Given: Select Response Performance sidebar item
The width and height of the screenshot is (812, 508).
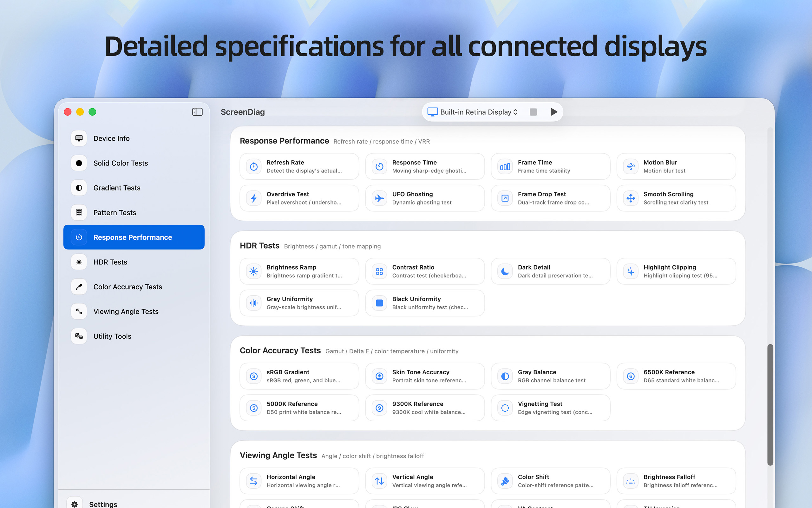Looking at the screenshot, I should click(x=134, y=237).
